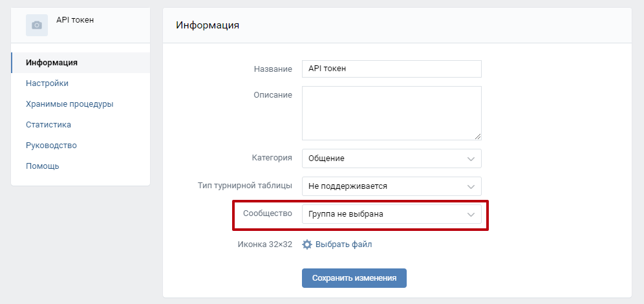Image resolution: width=644 pixels, height=304 pixels.
Task: Open the Сообщество dropdown chevron
Action: point(471,215)
